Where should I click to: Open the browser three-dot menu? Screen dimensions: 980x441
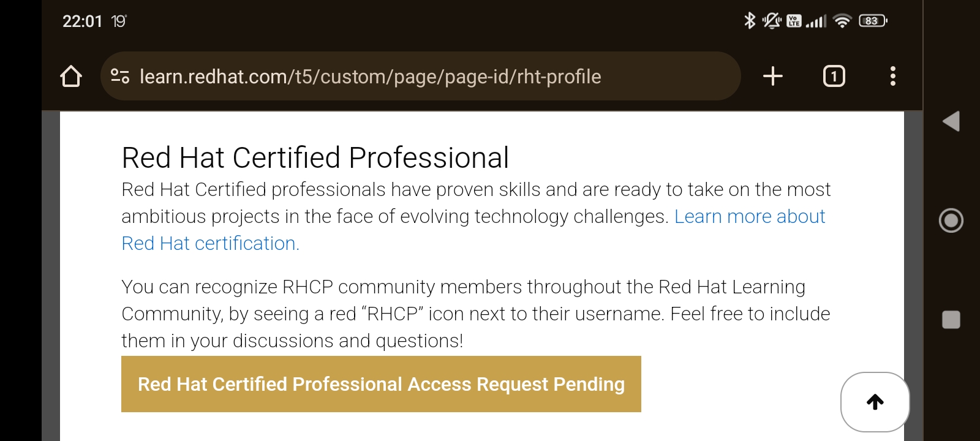click(x=892, y=76)
